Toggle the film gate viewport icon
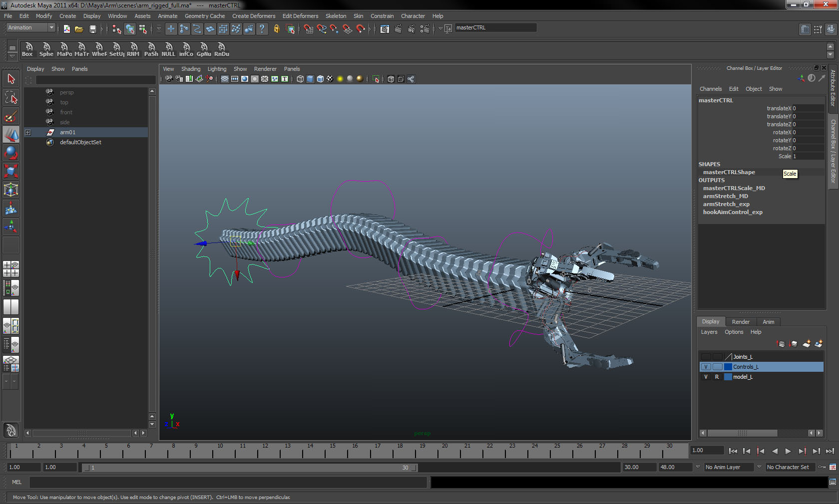 click(x=235, y=79)
